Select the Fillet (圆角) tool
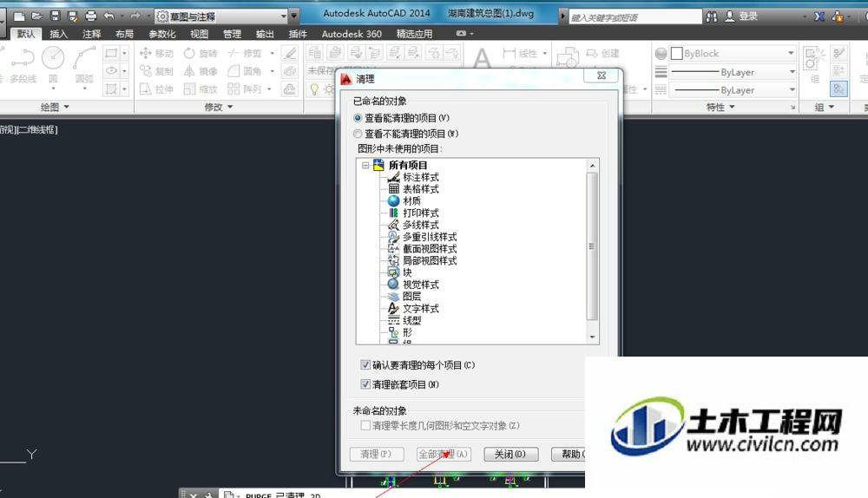 244,71
